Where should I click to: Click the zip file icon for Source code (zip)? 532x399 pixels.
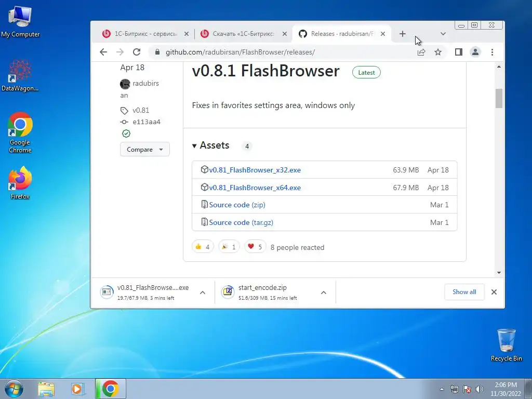[204, 204]
